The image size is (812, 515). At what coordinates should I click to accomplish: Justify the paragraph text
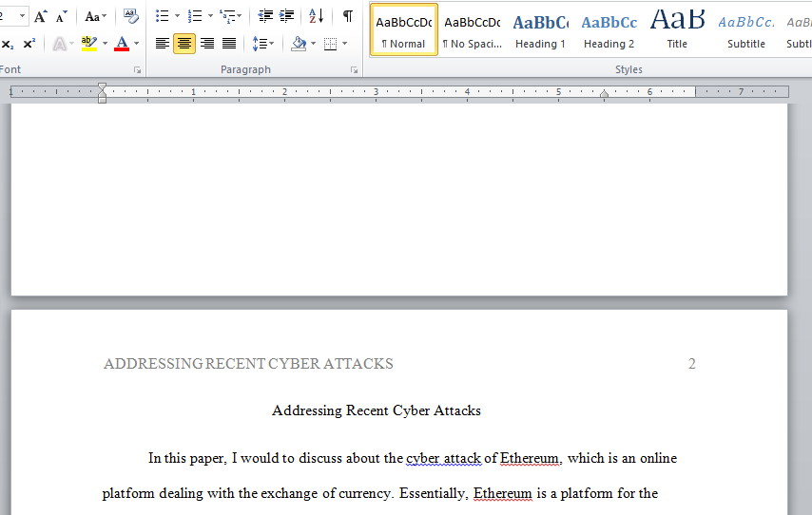click(x=229, y=44)
